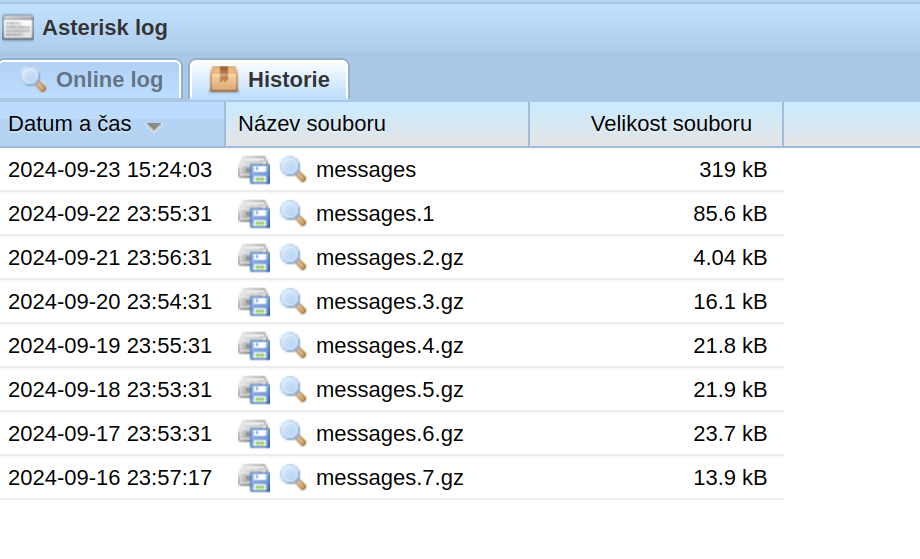
Task: Preview messages.7.gz with magnifier icon
Action: (x=293, y=477)
